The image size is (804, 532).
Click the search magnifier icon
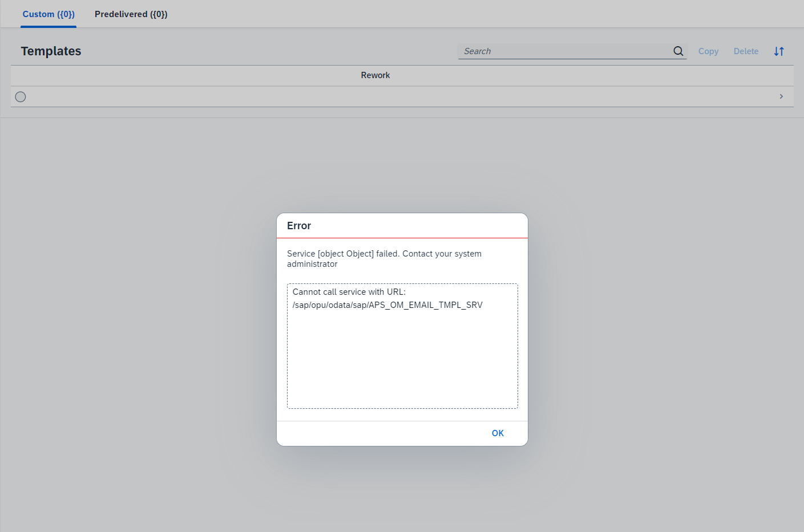click(x=678, y=51)
